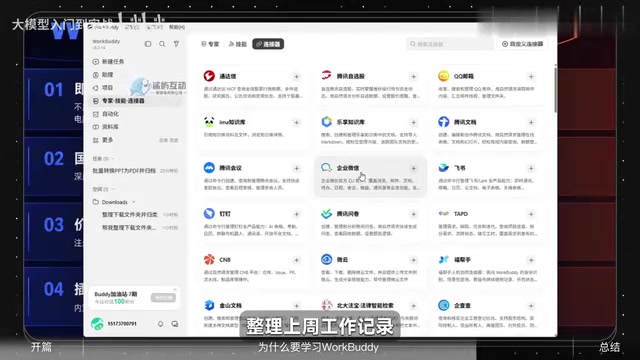
Task: Open the 福帮手 connector title
Action: 462,260
